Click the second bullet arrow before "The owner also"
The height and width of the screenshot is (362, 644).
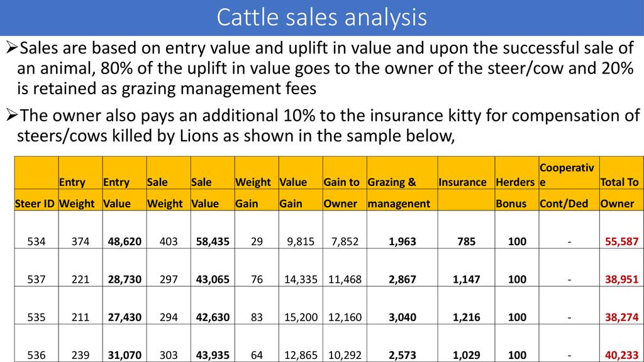click(11, 116)
